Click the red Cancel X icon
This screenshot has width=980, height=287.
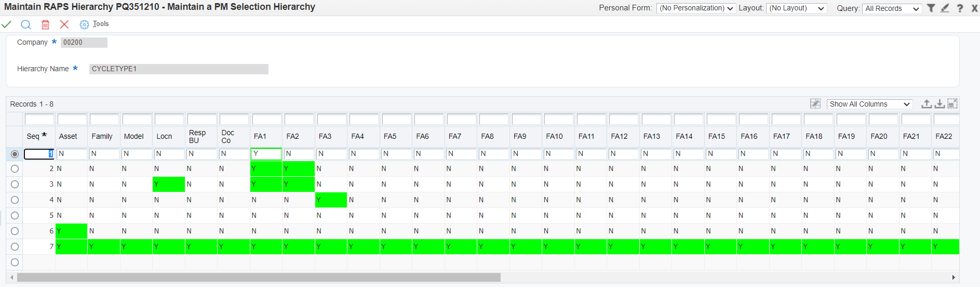[x=64, y=24]
